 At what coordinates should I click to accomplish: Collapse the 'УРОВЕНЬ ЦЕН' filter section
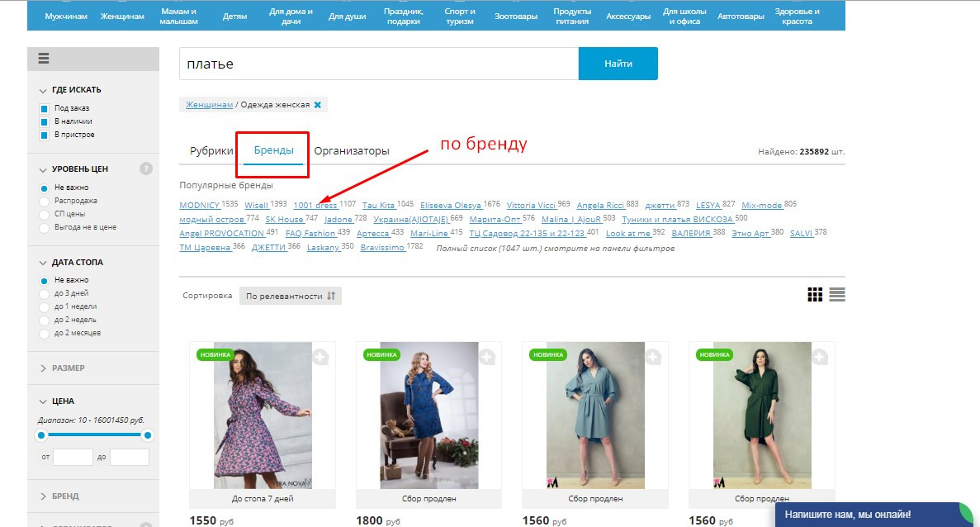point(73,169)
